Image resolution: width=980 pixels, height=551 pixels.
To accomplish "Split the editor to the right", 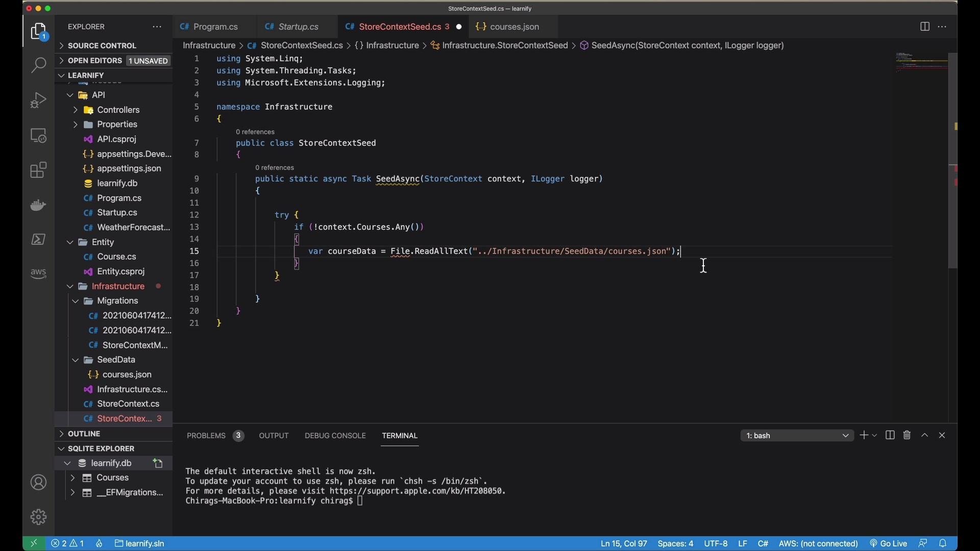I will pyautogui.click(x=924, y=27).
